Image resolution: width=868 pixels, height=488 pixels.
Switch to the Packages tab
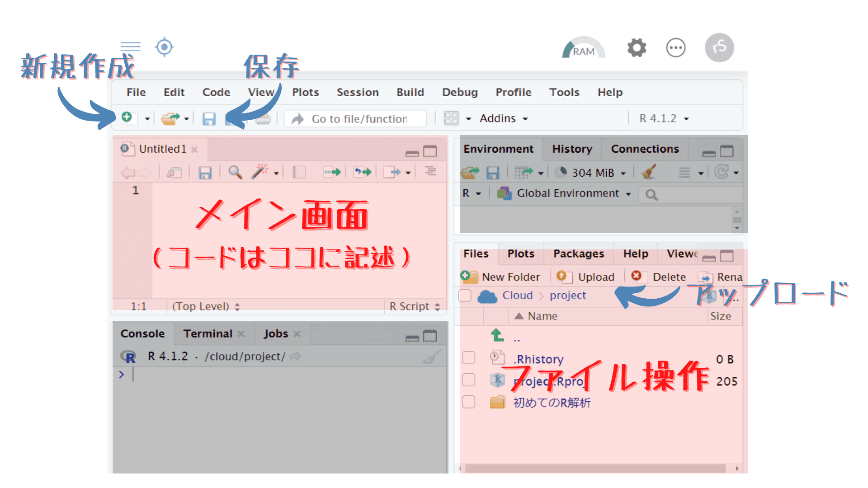578,254
